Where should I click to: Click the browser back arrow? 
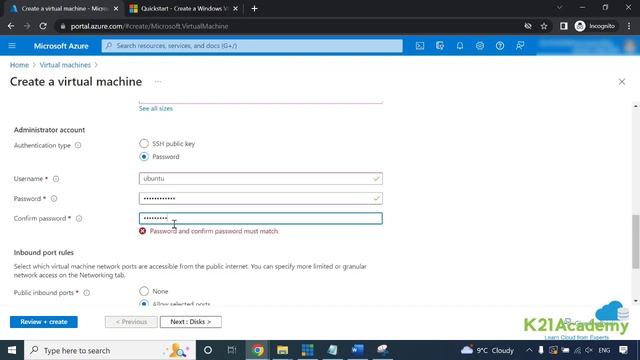point(11,26)
